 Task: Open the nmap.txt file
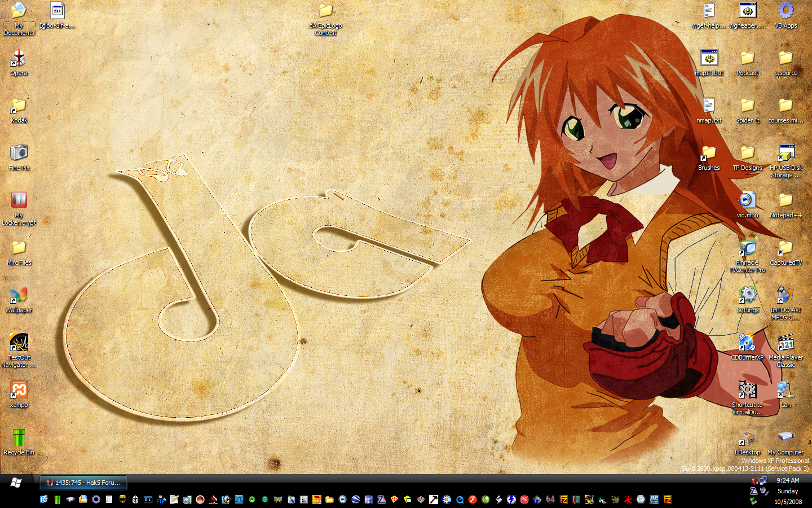point(709,110)
